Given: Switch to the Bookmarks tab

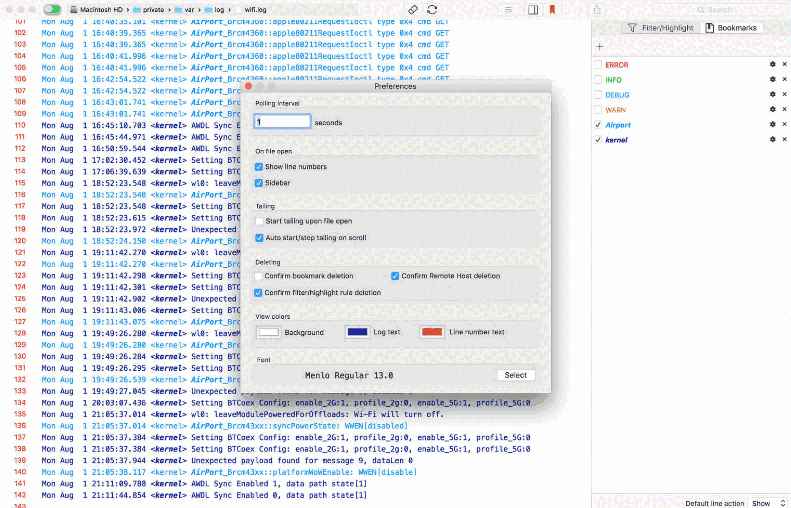Looking at the screenshot, I should tap(730, 28).
